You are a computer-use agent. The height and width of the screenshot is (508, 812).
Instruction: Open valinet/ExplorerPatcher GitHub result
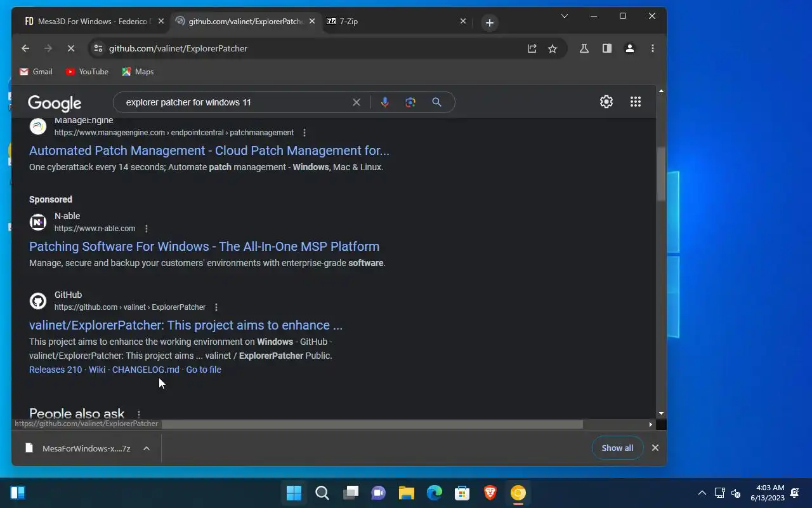pos(186,325)
